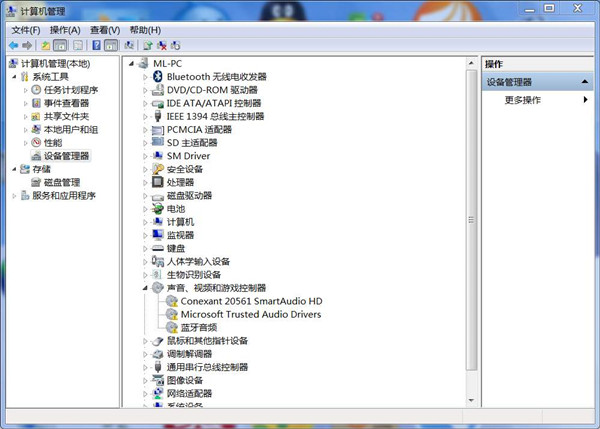Select Microsoft Trusted Audio Drivers device
This screenshot has width=600, height=429.
pyautogui.click(x=251, y=314)
